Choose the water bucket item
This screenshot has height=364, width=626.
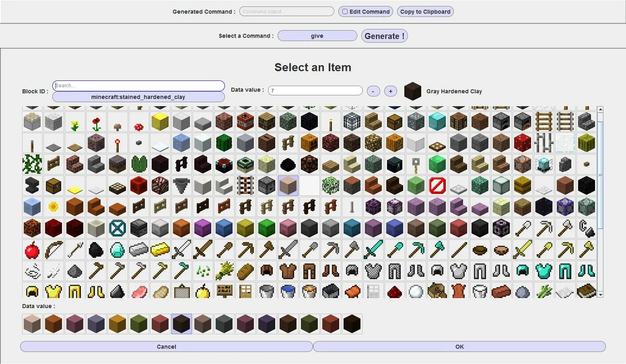tap(288, 290)
